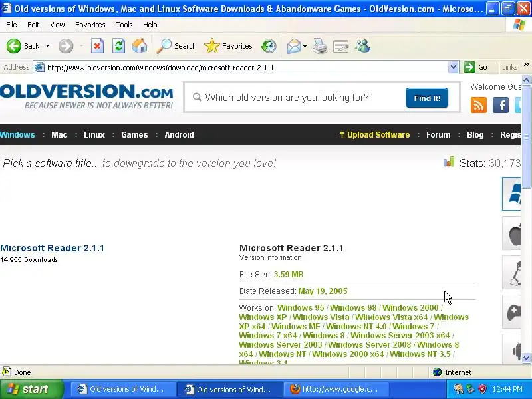Click the vertical scrollbar up arrow
This screenshot has width=532, height=399.
point(526,80)
